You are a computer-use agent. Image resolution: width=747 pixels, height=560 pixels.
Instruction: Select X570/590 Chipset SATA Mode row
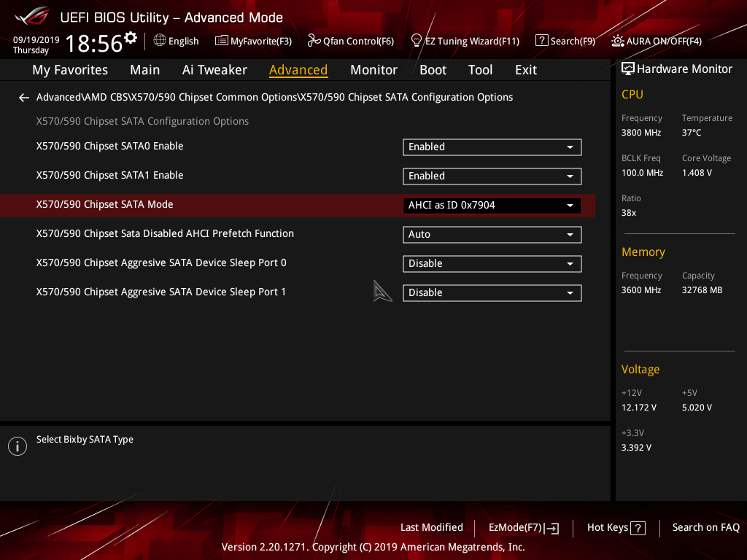(298, 205)
